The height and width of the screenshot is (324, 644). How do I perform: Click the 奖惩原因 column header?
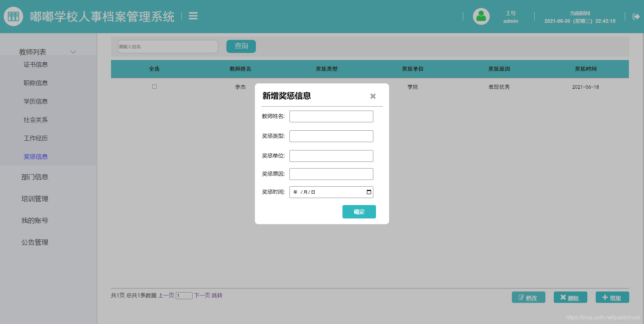click(x=499, y=69)
